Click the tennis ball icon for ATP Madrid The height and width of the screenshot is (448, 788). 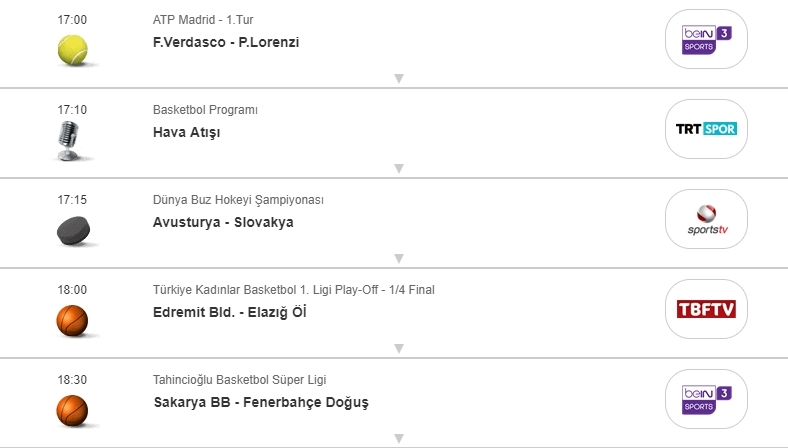point(72,48)
